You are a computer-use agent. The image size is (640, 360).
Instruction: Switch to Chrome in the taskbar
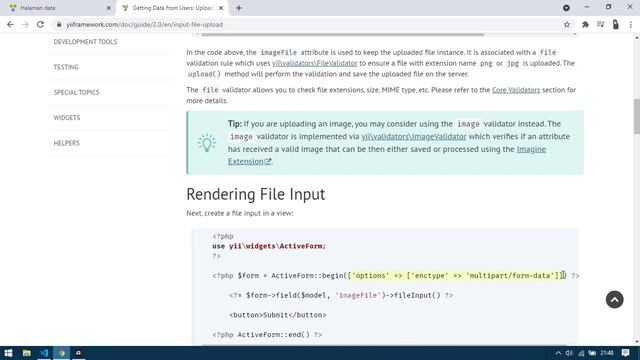(62, 353)
